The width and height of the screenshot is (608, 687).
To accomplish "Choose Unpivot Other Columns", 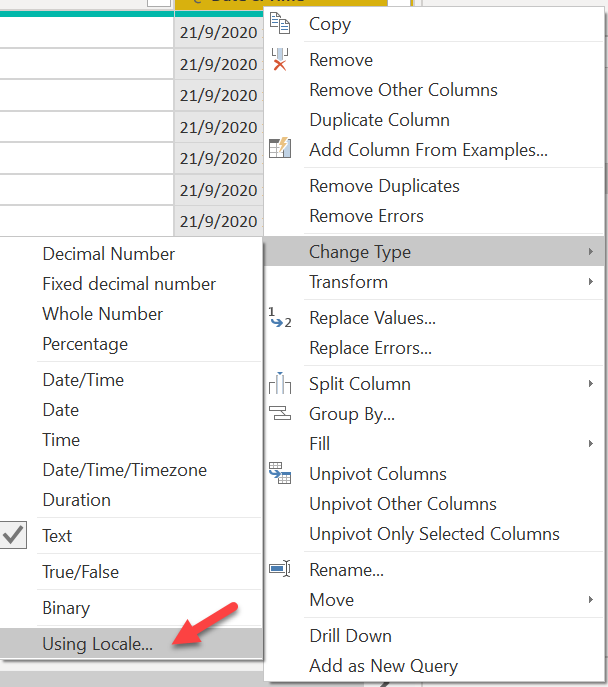I will coord(403,504).
